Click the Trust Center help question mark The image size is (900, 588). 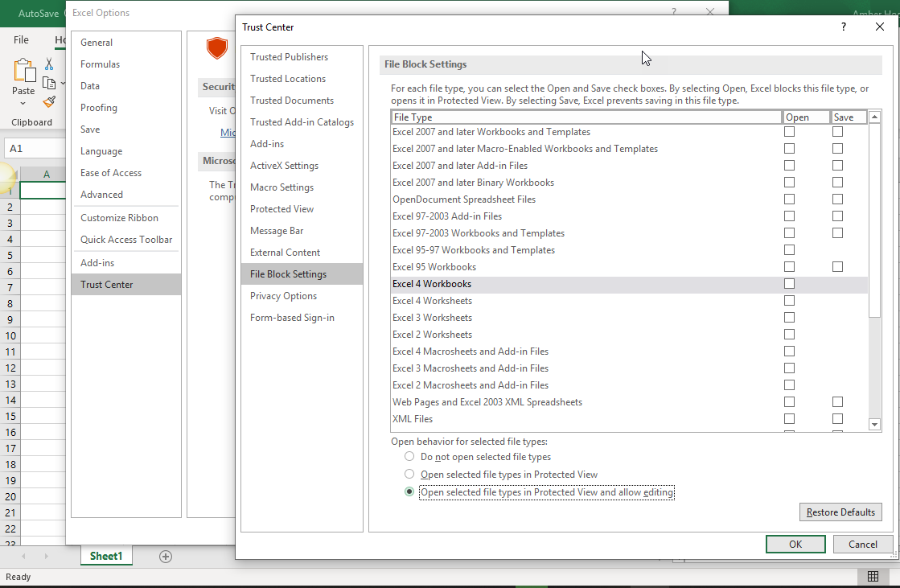(843, 27)
